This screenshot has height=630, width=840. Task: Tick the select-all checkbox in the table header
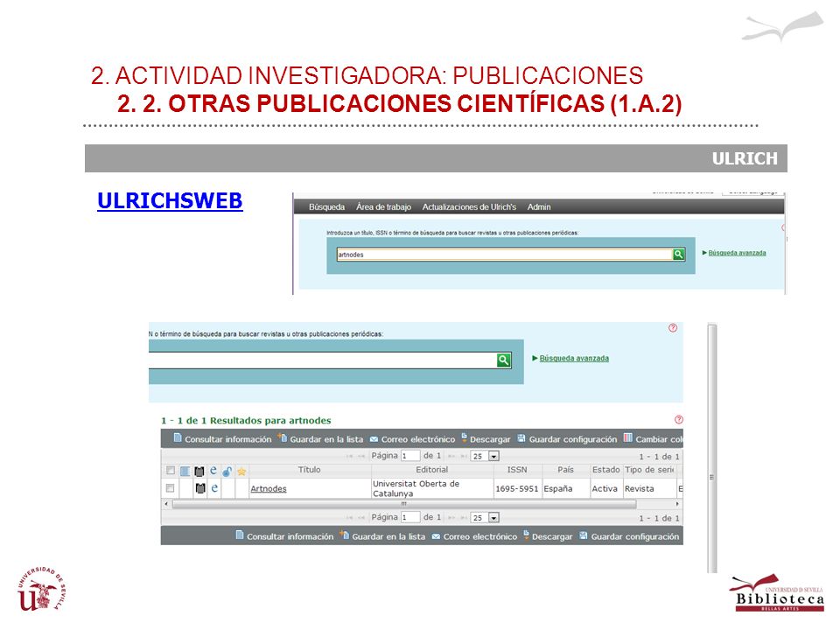171,471
